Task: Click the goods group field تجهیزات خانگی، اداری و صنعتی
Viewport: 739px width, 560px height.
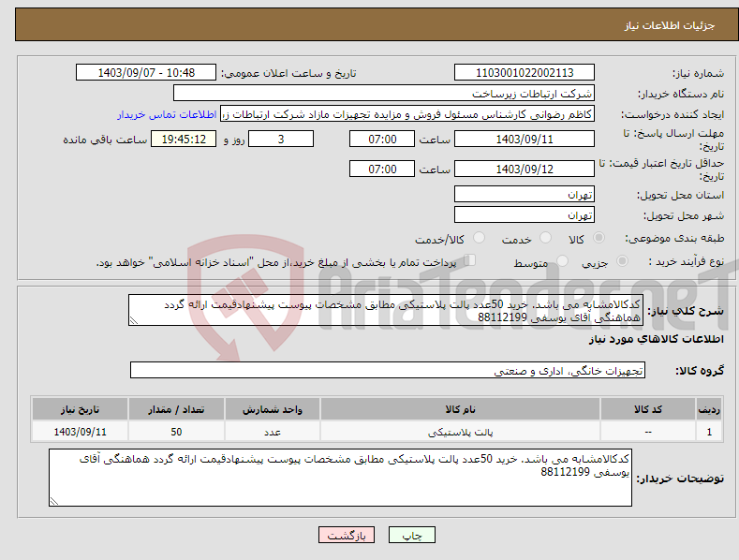Action: coord(388,371)
